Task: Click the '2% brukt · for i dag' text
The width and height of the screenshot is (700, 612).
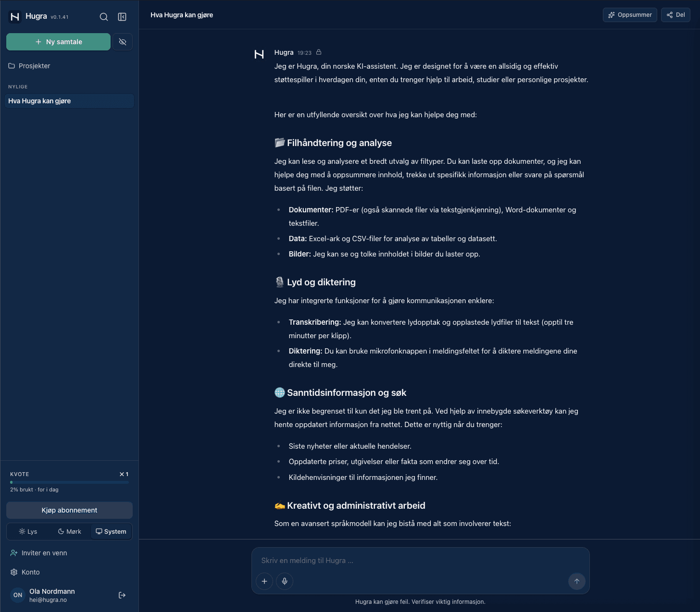Action: tap(34, 490)
